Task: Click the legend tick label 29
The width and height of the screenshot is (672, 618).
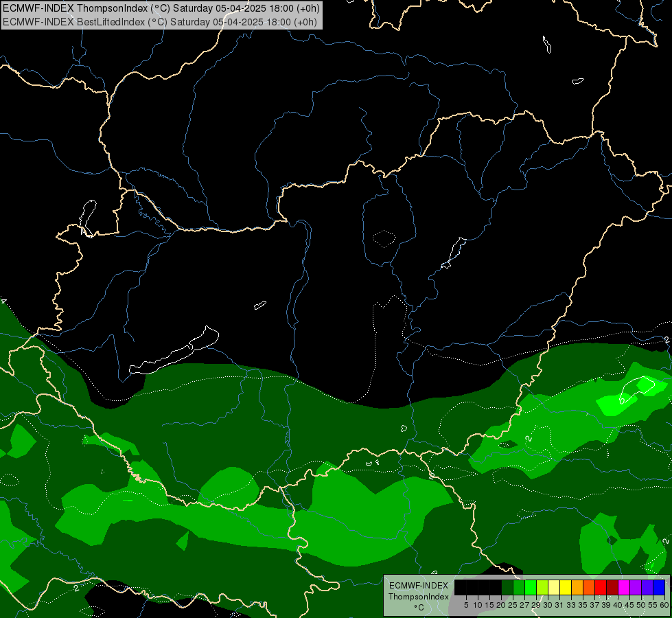Action: [536, 605]
